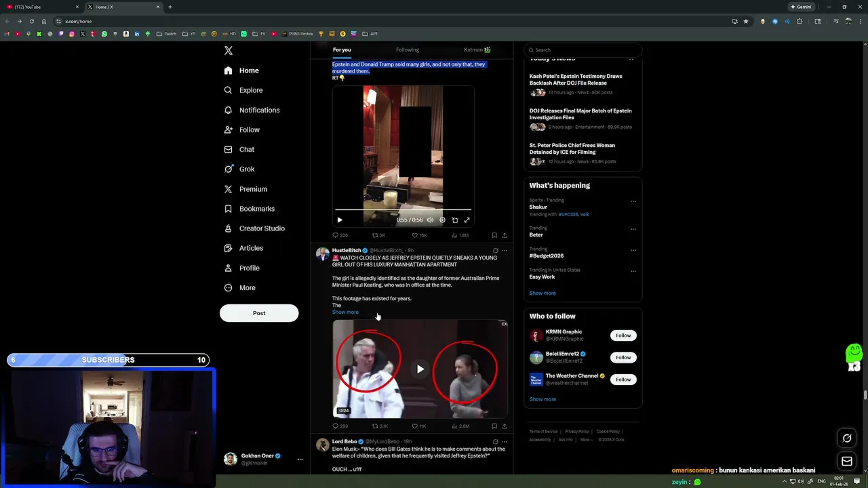Open Chat in the sidebar
Viewport: 868px width, 488px height.
pos(239,149)
